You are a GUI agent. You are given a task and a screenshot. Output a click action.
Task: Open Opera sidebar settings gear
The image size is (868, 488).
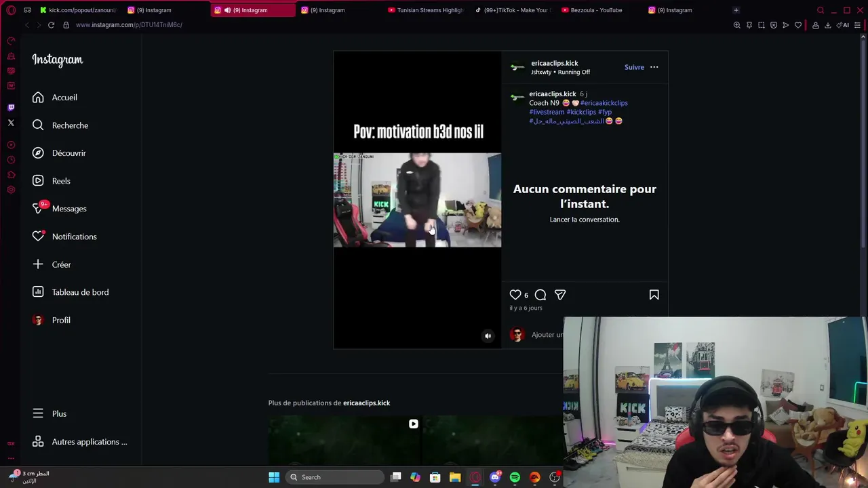click(x=11, y=190)
